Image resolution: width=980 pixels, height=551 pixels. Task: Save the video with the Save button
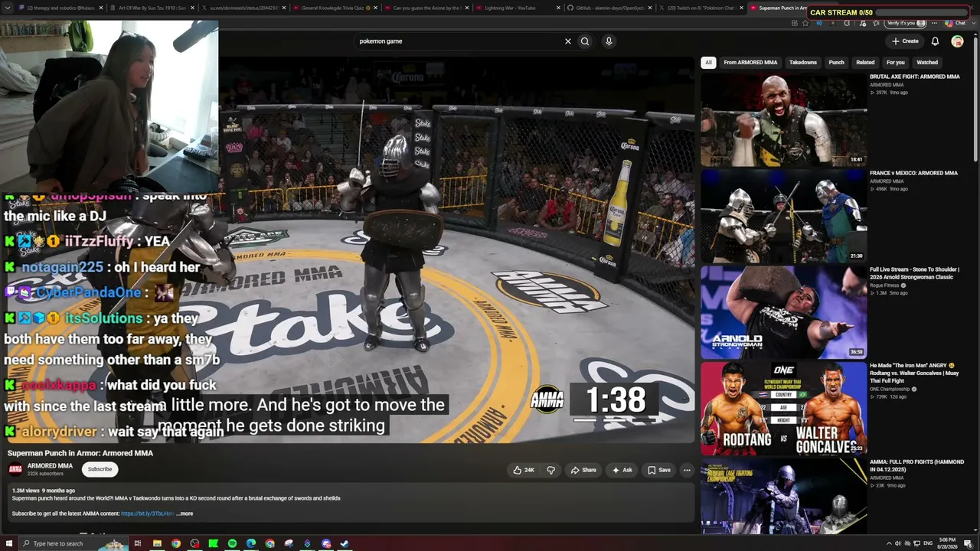coord(658,470)
